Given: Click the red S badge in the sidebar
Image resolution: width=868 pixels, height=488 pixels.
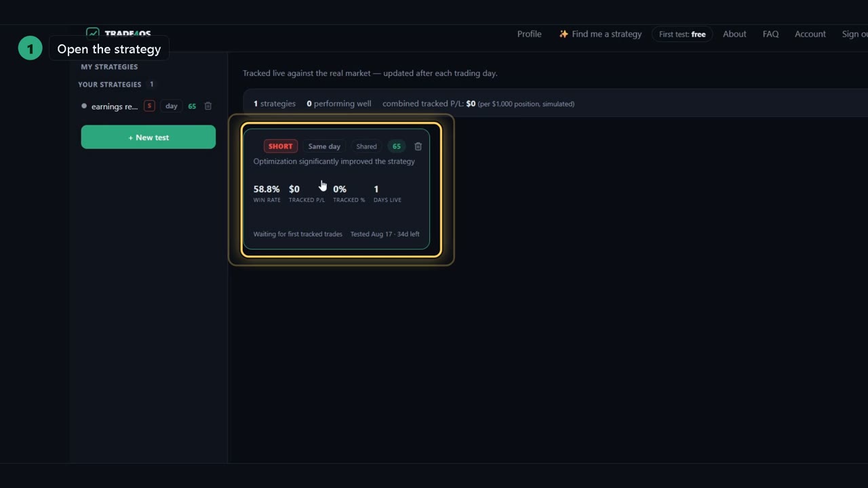Looking at the screenshot, I should pos(149,106).
